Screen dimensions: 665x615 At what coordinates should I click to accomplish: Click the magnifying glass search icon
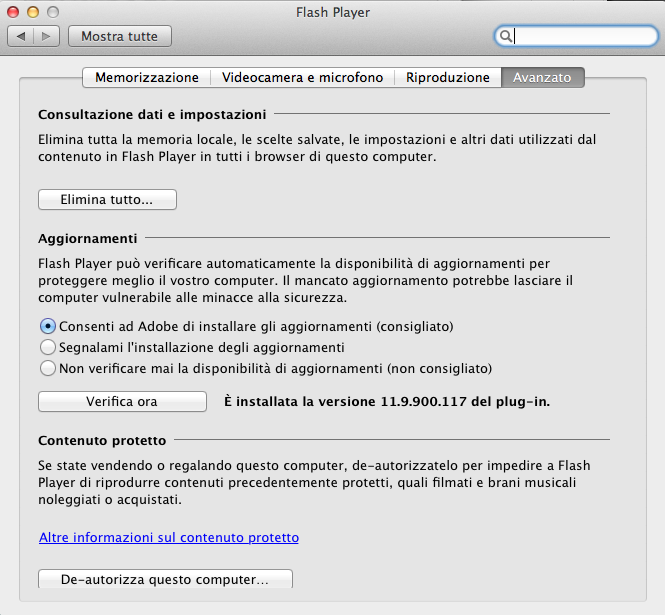tap(507, 36)
